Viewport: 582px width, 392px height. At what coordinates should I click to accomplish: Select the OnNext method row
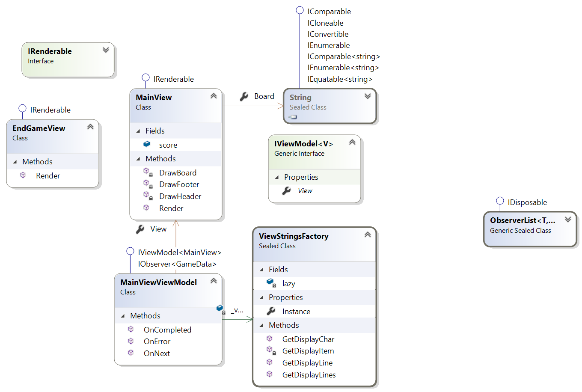pos(168,353)
